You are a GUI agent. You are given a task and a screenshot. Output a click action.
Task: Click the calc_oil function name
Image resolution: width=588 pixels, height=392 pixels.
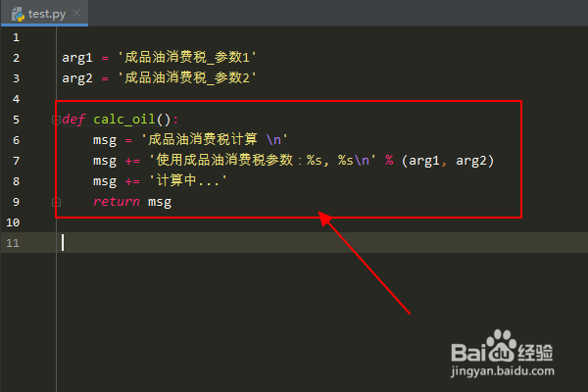point(124,120)
